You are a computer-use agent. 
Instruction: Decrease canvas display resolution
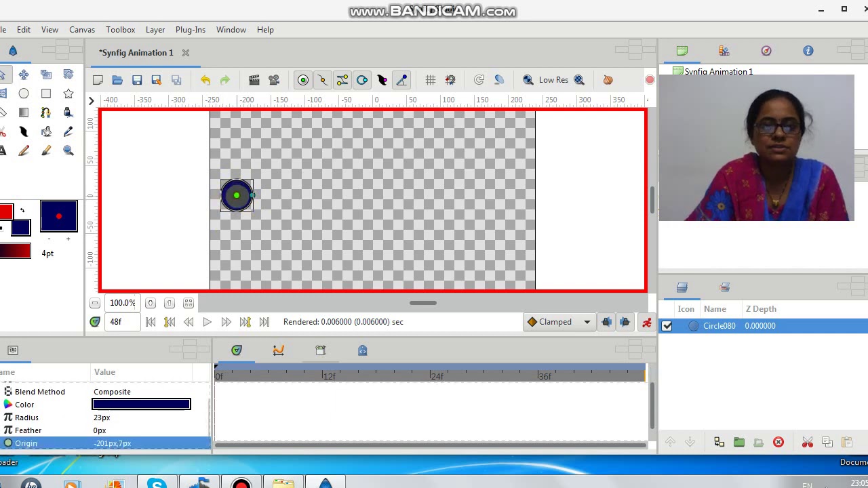point(528,80)
